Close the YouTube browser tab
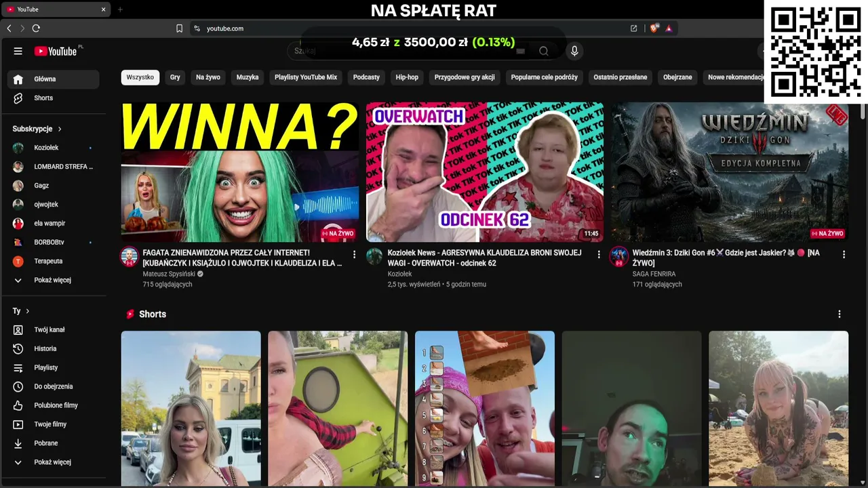868x488 pixels. (x=104, y=9)
